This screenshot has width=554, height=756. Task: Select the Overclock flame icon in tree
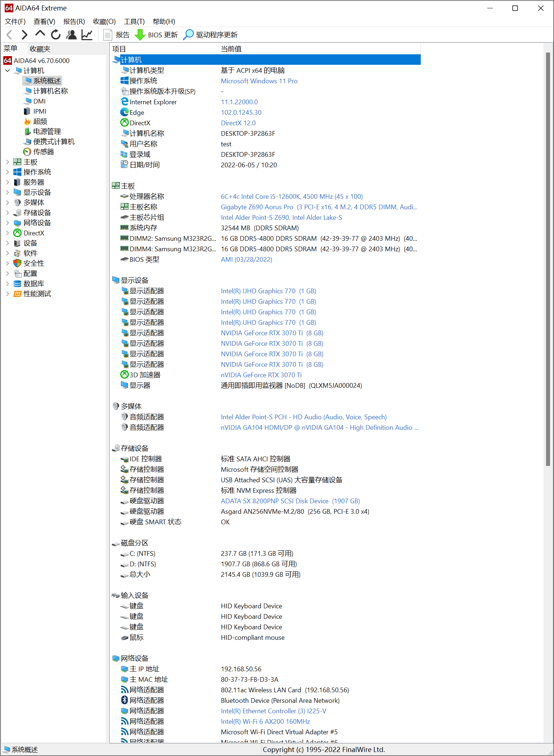pyautogui.click(x=27, y=121)
